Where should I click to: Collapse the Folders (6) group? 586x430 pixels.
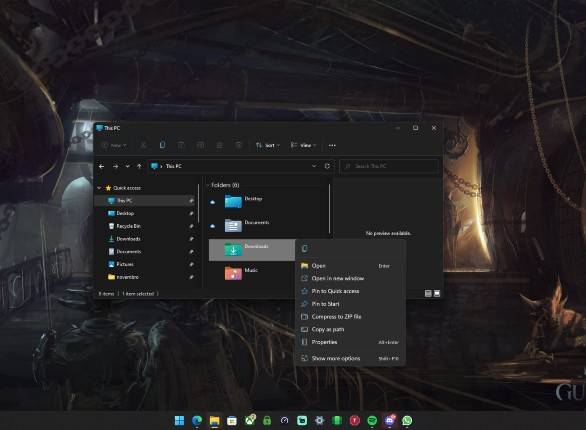point(208,185)
